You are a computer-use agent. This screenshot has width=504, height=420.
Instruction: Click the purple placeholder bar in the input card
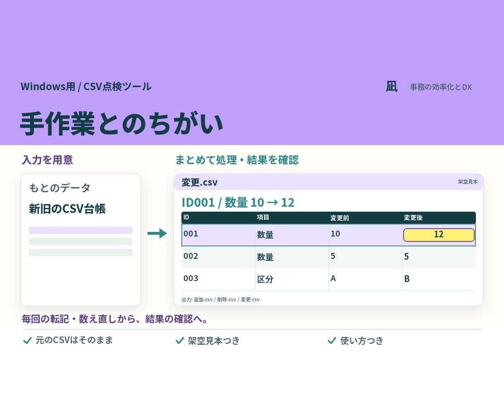coord(81,230)
